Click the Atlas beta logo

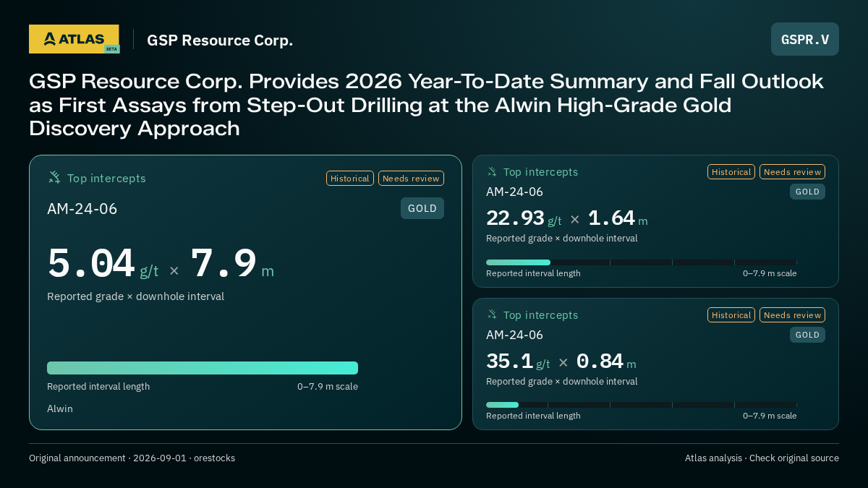pyautogui.click(x=75, y=39)
